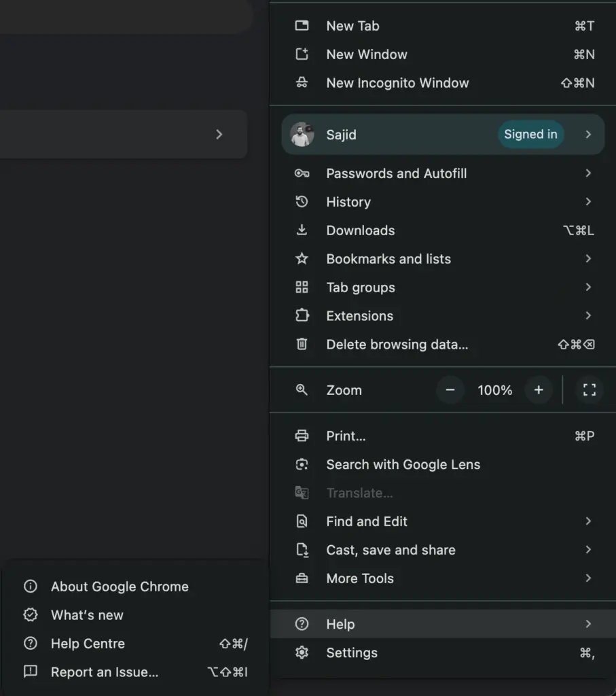Open What's new in Help submenu
This screenshot has height=696, width=616.
click(87, 615)
